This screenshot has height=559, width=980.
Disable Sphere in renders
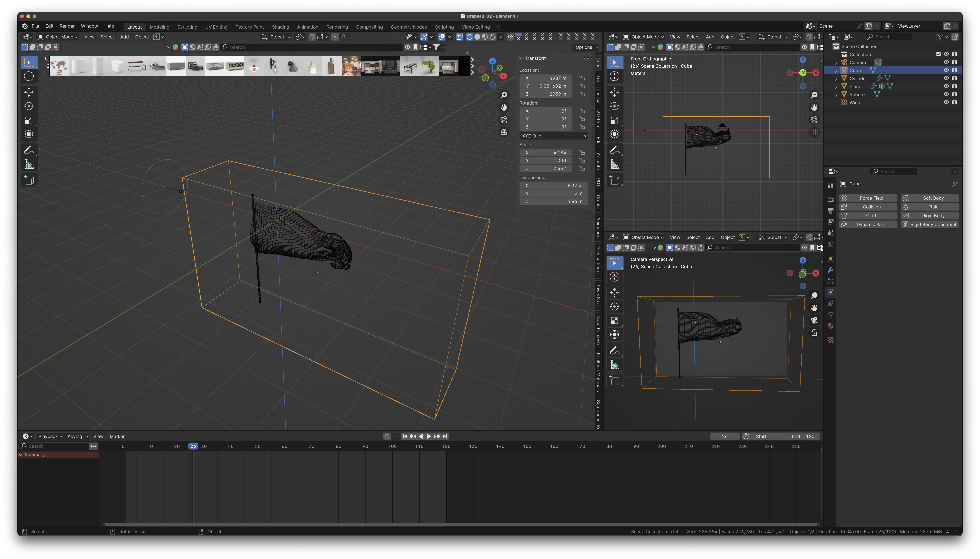[x=954, y=94]
